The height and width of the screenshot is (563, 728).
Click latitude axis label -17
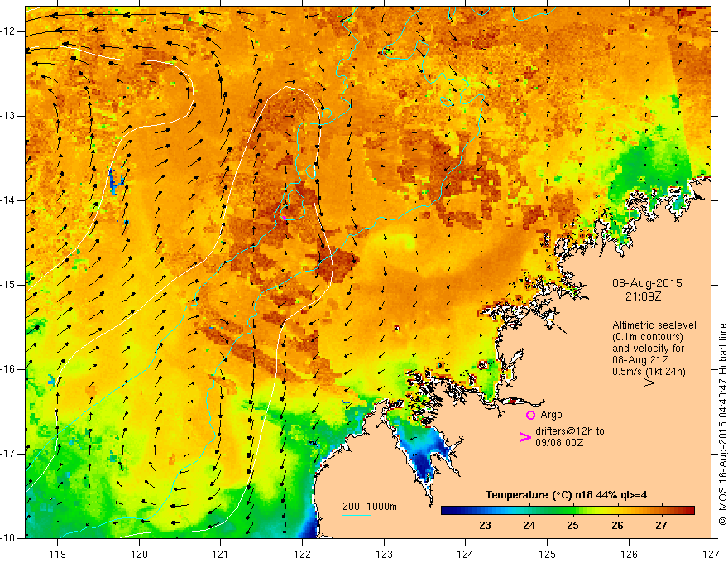click(9, 454)
